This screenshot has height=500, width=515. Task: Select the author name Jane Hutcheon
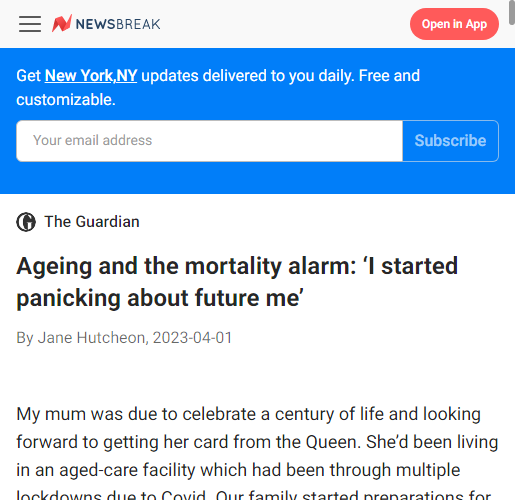91,338
